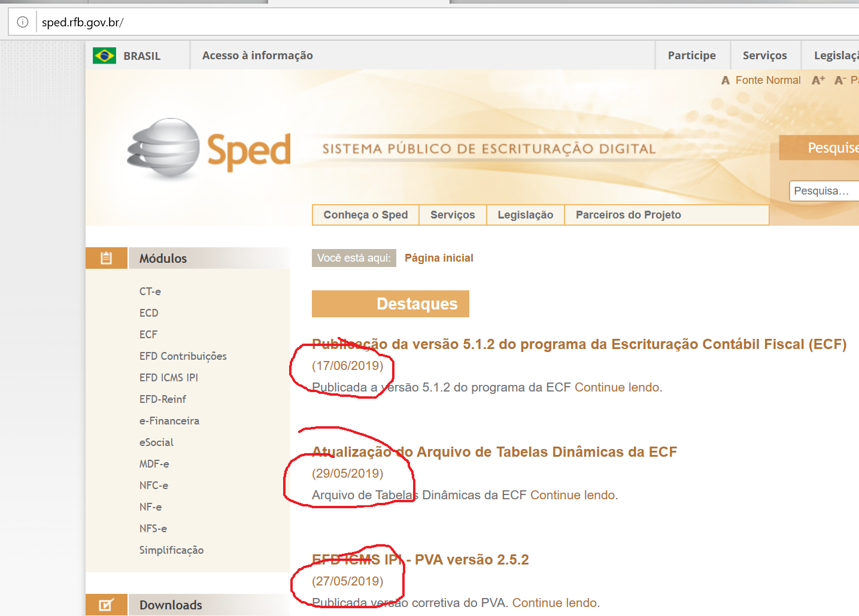Click the Sped globe logo

[x=163, y=148]
